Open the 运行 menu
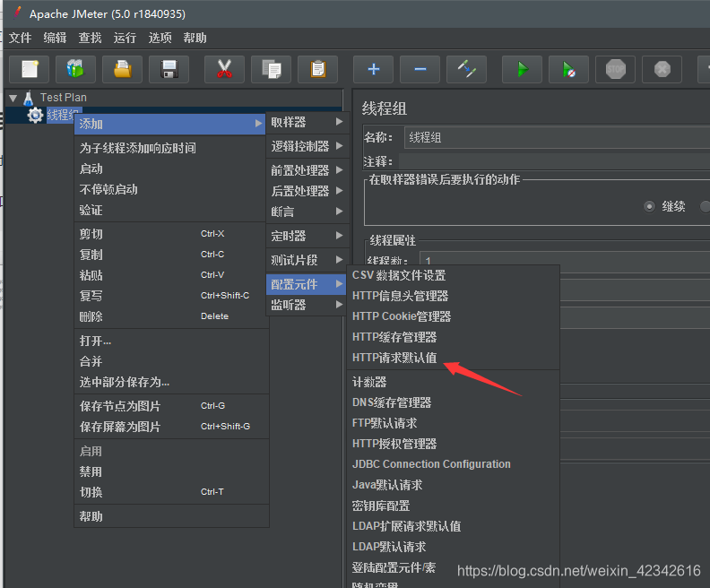The width and height of the screenshot is (710, 588). tap(125, 38)
